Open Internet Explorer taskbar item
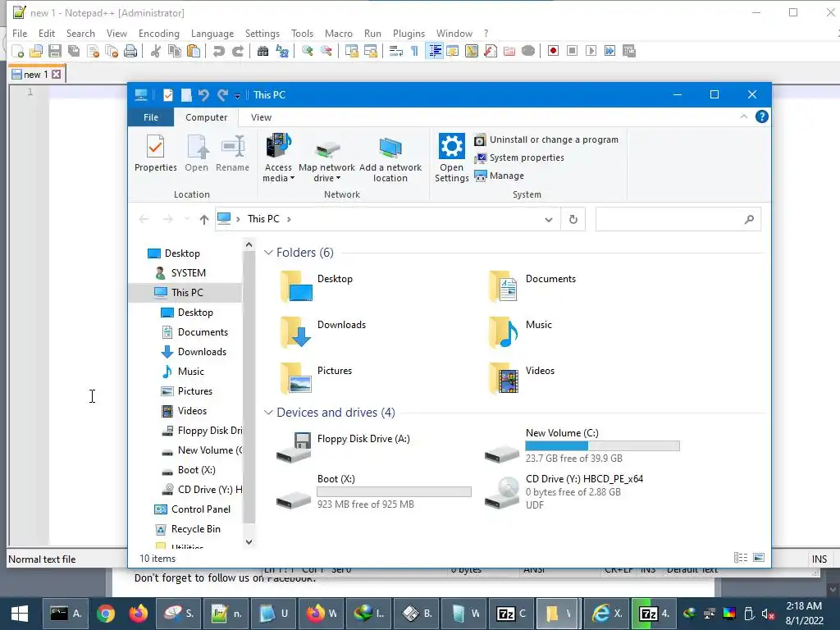The image size is (840, 630). tap(607, 614)
